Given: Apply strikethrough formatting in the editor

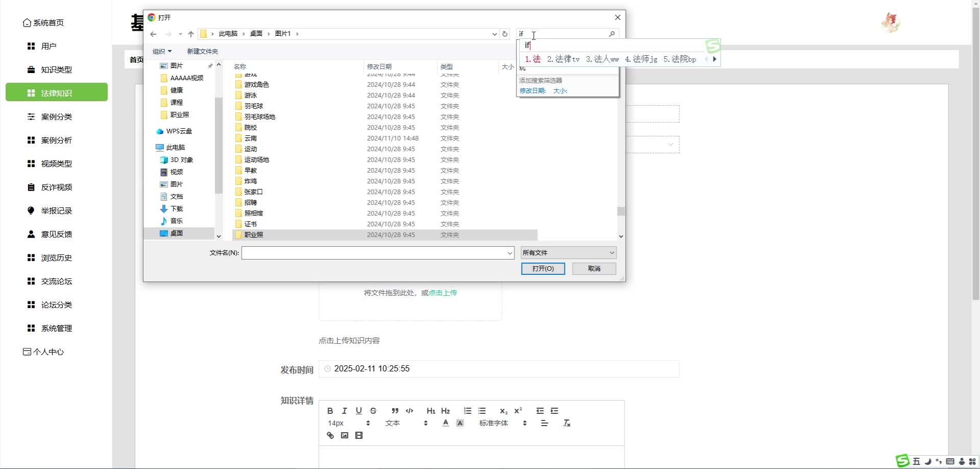Looking at the screenshot, I should click(x=373, y=411).
